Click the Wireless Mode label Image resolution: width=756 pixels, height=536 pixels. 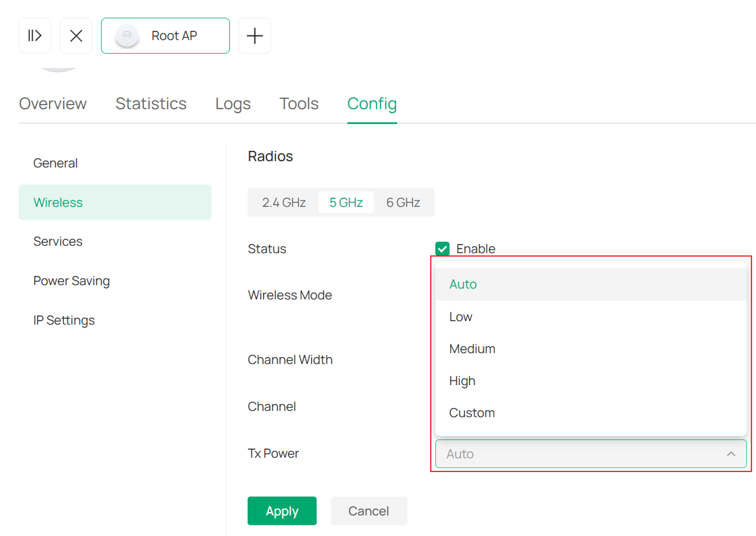coord(290,295)
